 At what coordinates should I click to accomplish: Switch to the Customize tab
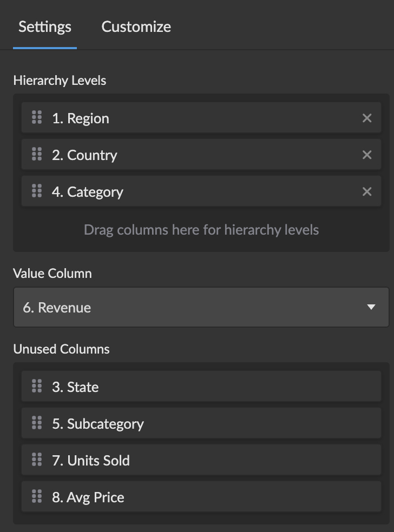(x=136, y=26)
